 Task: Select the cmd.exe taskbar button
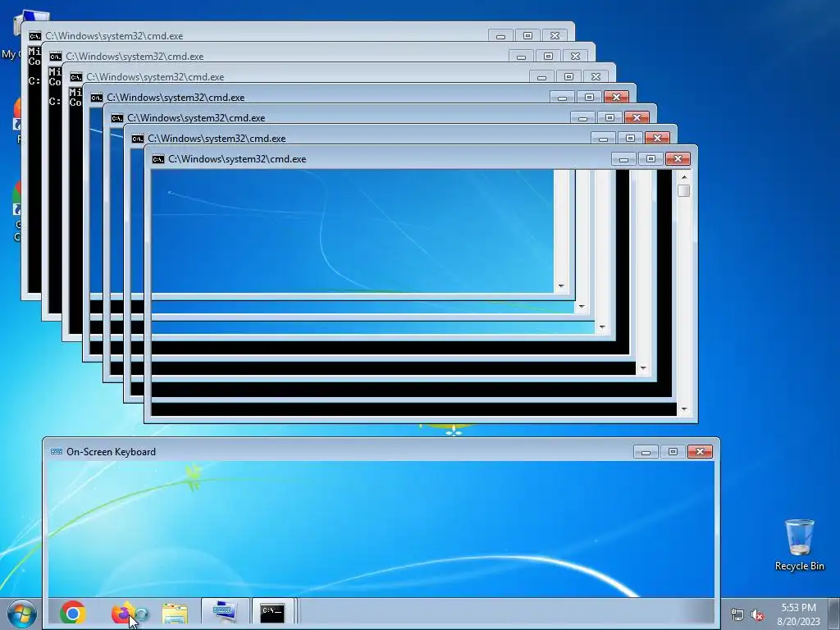pos(272,612)
